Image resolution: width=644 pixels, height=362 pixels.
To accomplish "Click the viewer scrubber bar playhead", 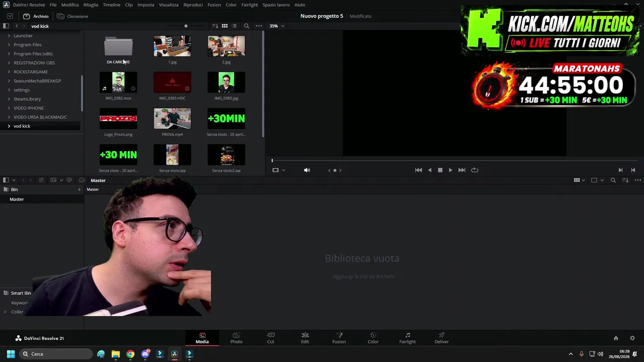I will click(272, 160).
